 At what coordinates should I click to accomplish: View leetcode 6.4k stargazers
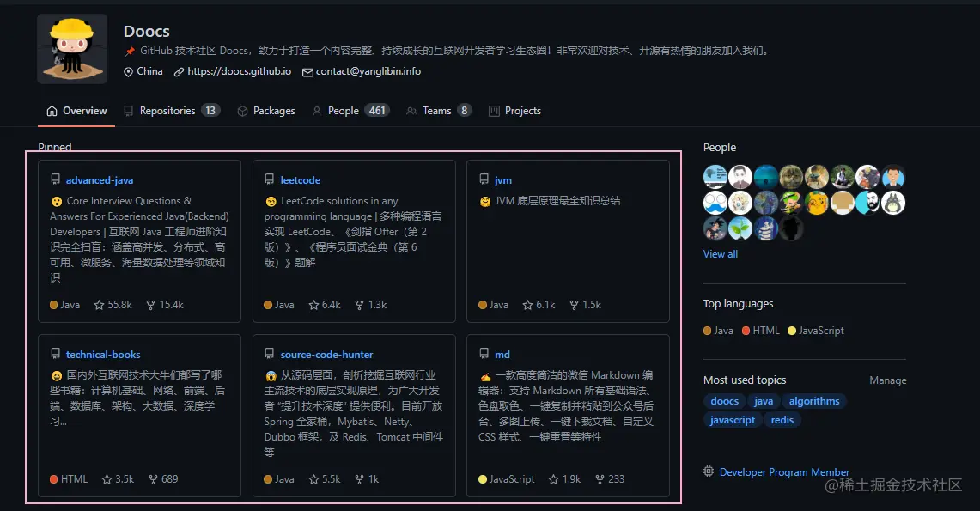(x=325, y=305)
